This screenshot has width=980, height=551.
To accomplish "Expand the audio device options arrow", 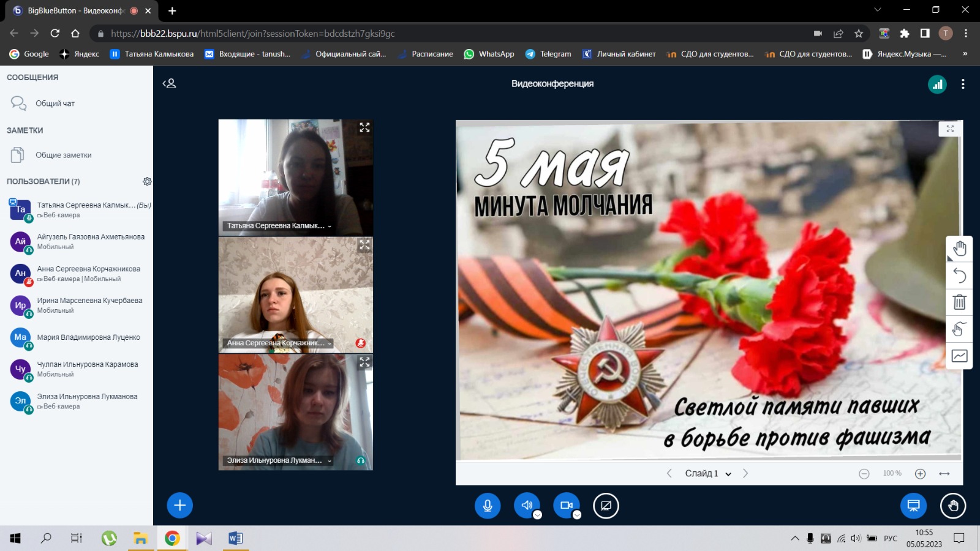I will (x=537, y=515).
